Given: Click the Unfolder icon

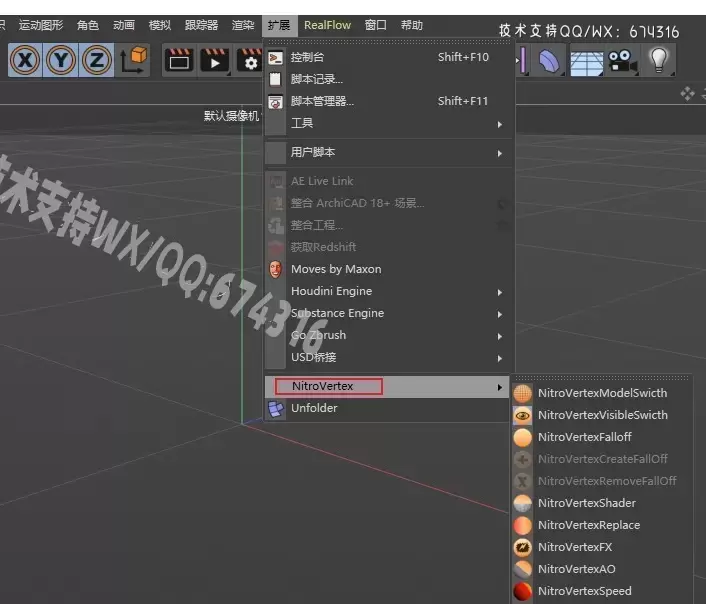Looking at the screenshot, I should [276, 409].
